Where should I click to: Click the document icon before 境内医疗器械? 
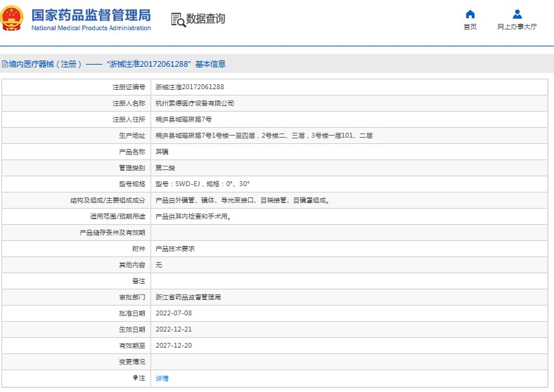5,64
